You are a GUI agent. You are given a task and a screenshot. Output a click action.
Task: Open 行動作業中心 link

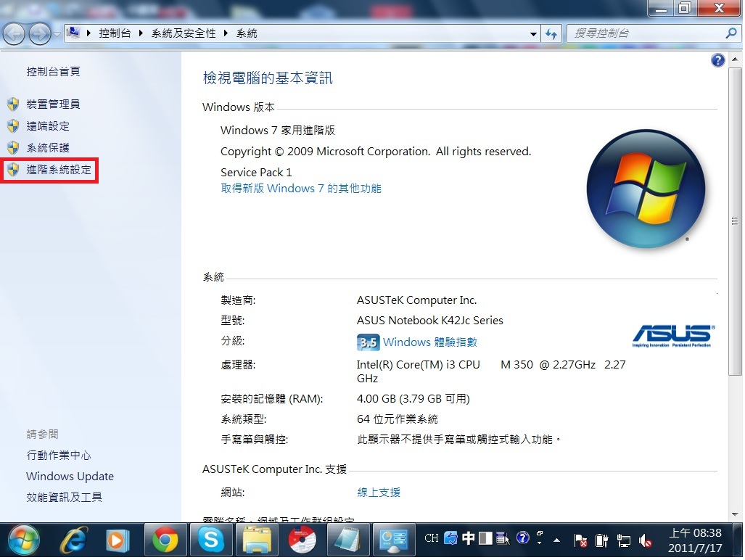(59, 455)
